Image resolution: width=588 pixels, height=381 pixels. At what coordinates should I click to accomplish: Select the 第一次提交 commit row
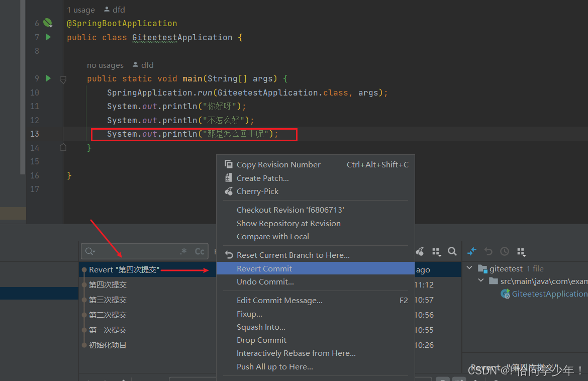point(148,330)
